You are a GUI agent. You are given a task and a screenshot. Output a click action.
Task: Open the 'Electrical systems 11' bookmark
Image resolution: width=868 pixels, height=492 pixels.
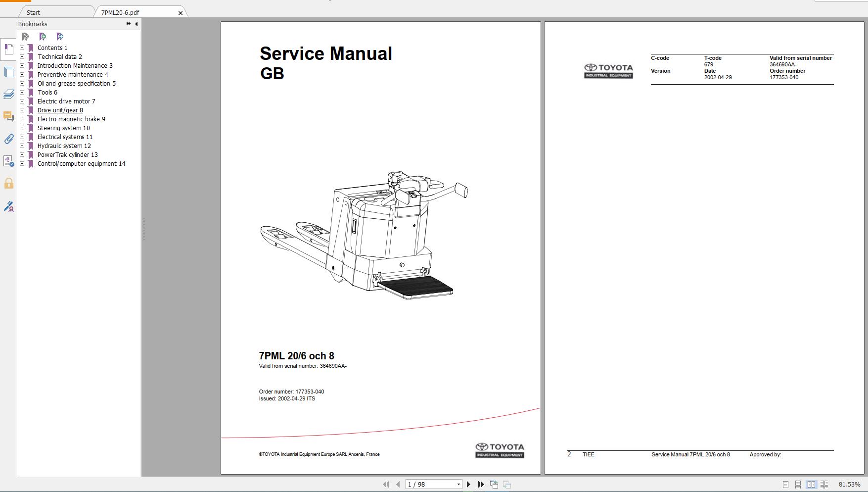65,137
